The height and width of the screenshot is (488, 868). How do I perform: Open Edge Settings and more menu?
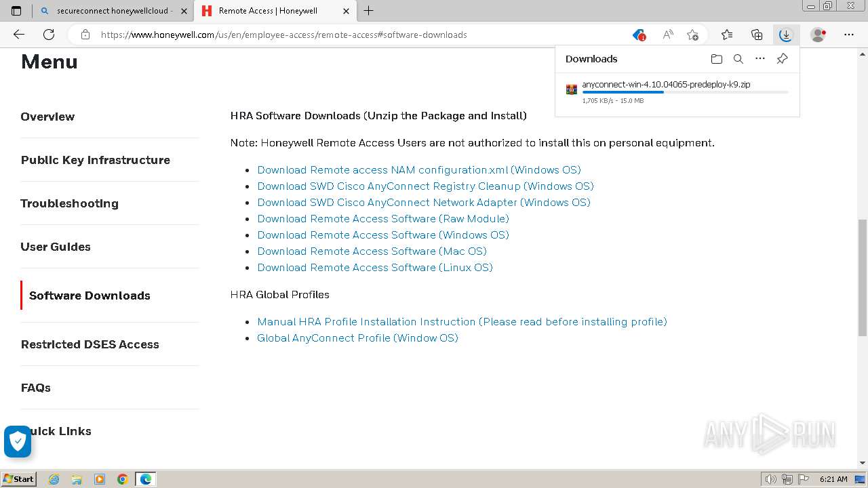click(x=849, y=35)
